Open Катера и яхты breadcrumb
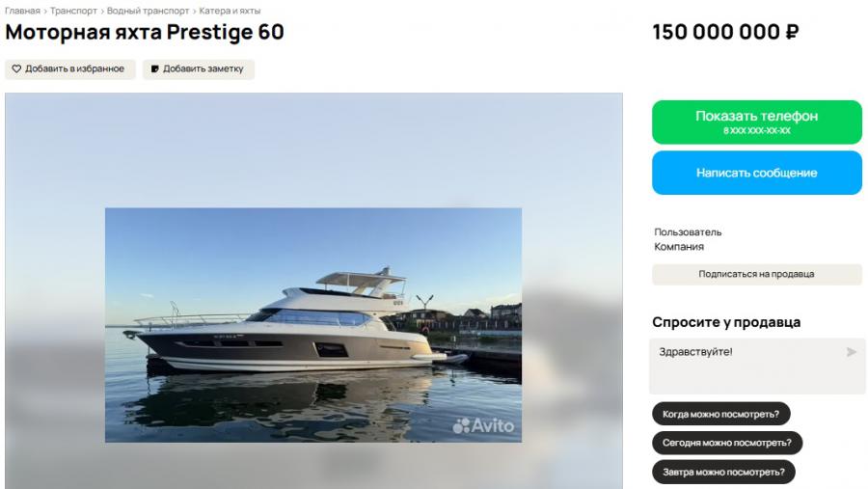Viewport: 868px width, 489px height. coord(230,11)
